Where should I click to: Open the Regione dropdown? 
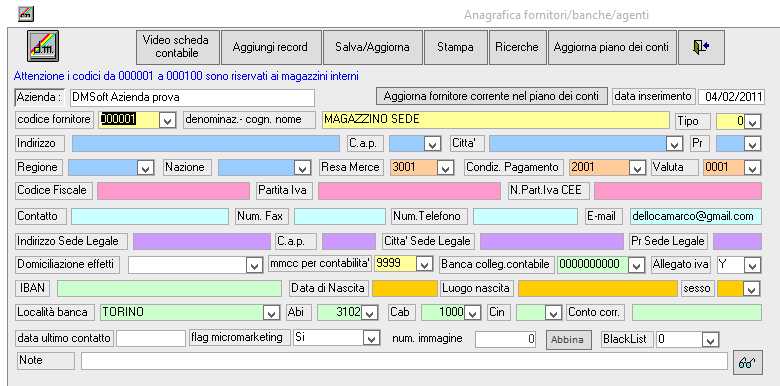point(145,168)
